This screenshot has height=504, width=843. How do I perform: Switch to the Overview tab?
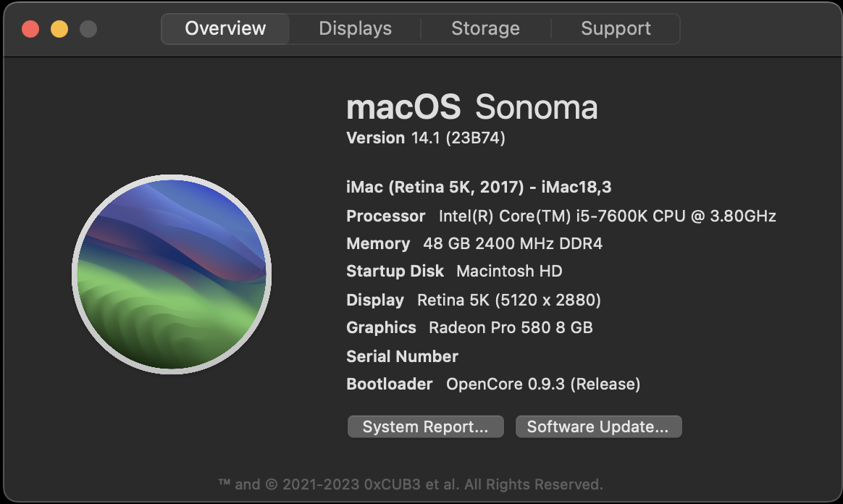(225, 28)
